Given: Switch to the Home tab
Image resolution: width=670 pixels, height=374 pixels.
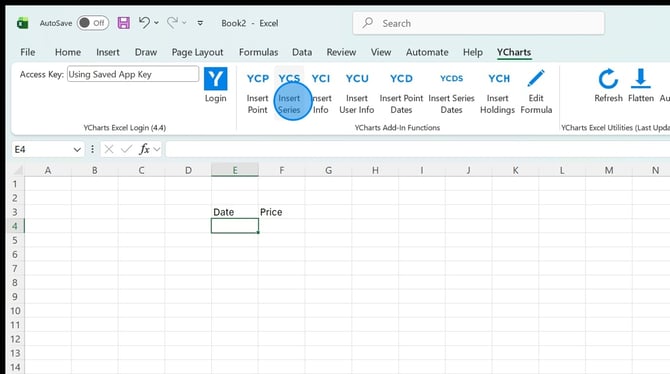Looking at the screenshot, I should coord(68,52).
